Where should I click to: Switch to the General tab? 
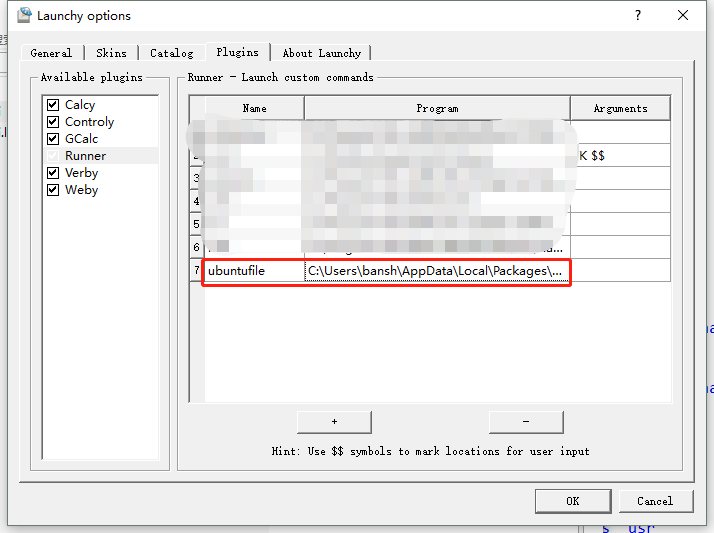point(51,53)
